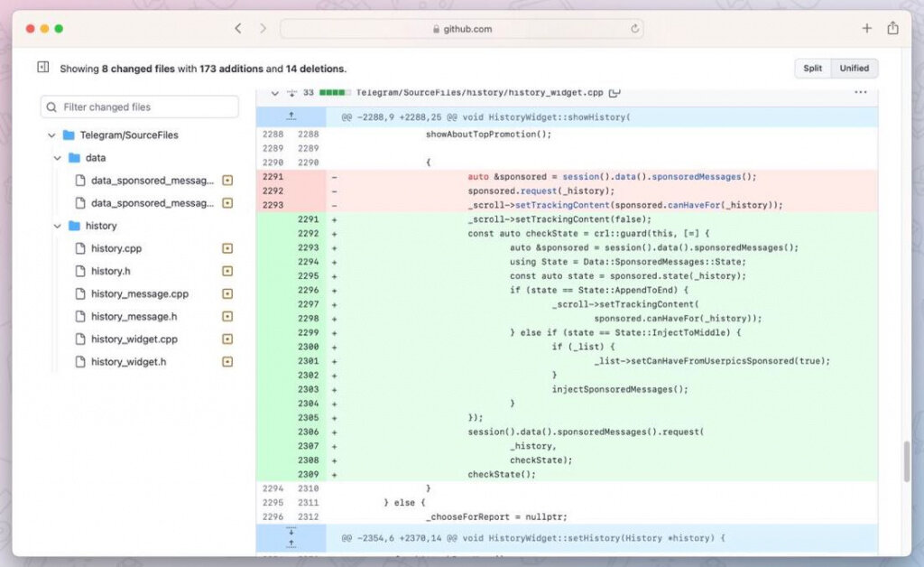Expand all lines icon in file header
Viewport: 924px width, 567px height.
pyautogui.click(x=291, y=92)
